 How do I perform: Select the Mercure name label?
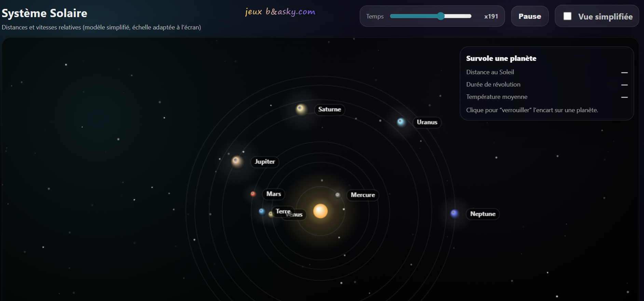tap(363, 195)
